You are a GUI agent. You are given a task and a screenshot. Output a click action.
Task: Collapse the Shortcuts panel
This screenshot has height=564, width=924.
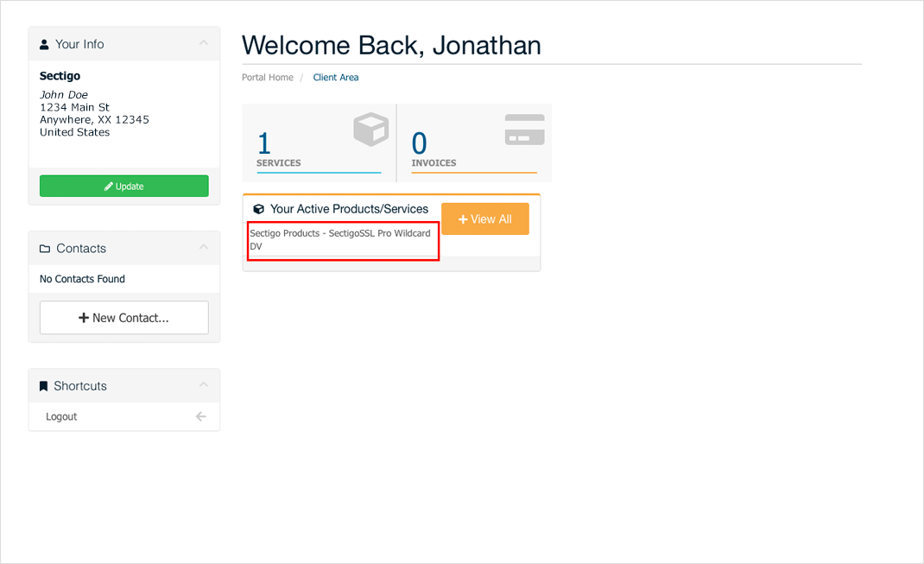pyautogui.click(x=203, y=385)
